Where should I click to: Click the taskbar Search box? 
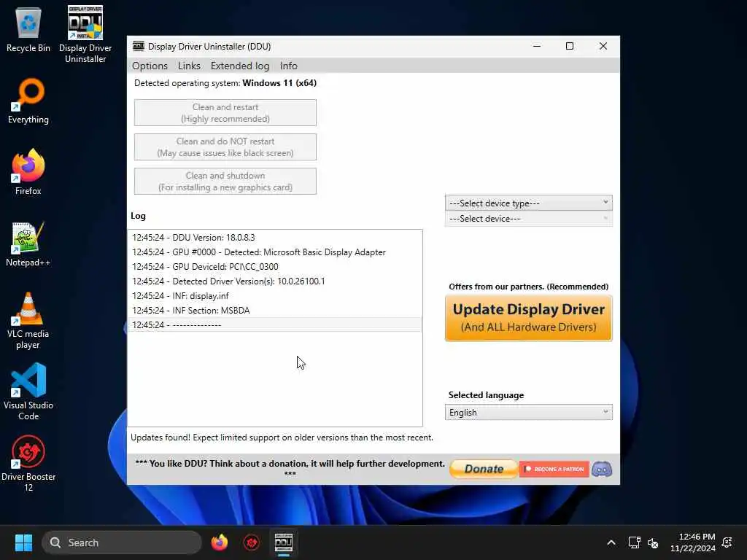pos(122,542)
